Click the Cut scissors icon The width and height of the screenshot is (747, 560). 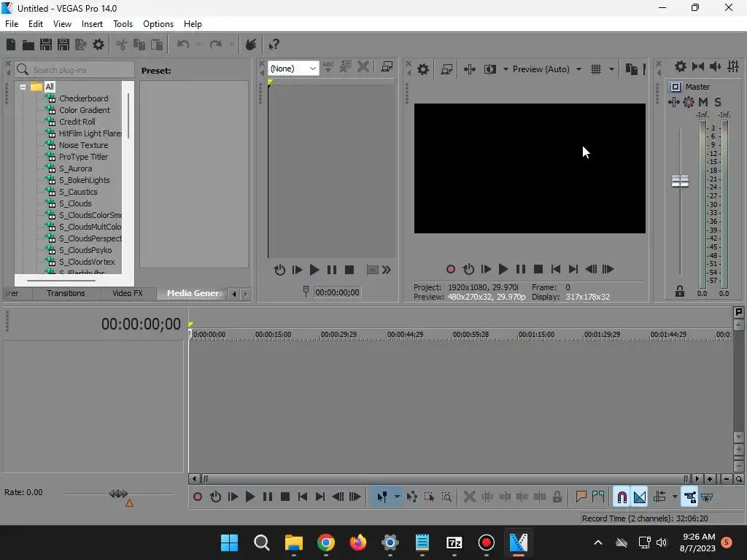coord(122,44)
